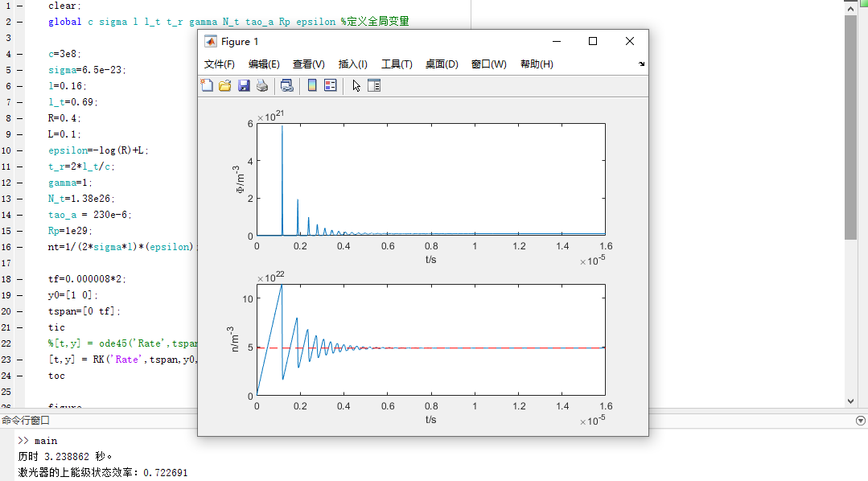Click code line 'tspan=[0 tf];'

click(84, 311)
